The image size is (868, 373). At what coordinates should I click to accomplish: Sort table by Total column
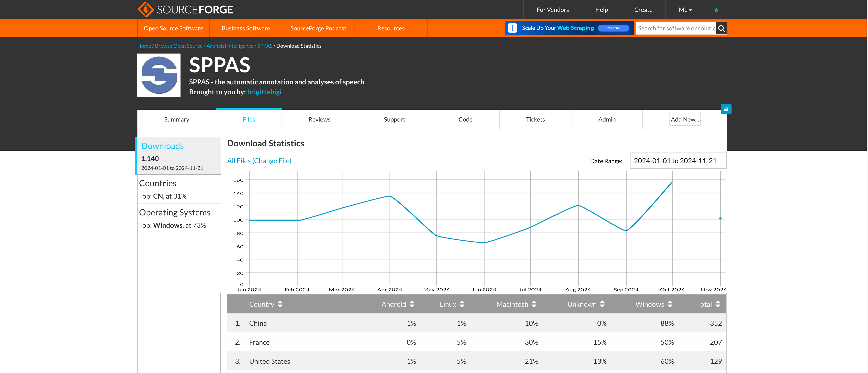click(709, 304)
